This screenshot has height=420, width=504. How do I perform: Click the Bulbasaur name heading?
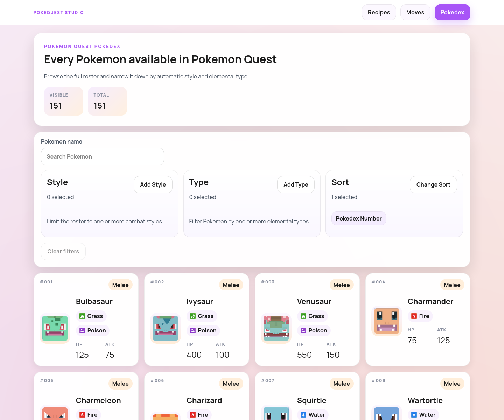point(94,301)
